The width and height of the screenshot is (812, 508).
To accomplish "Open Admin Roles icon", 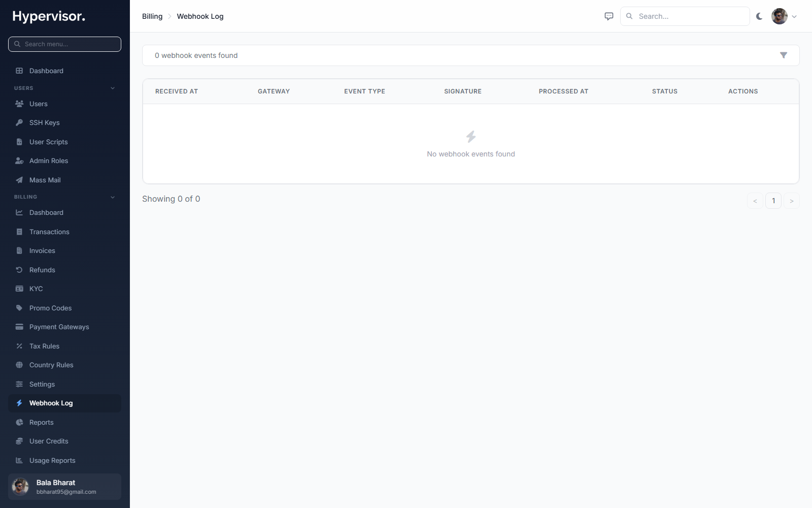I will click(19, 161).
